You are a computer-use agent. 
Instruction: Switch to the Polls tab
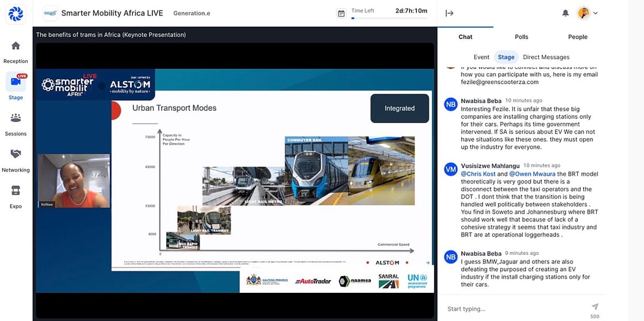pos(522,37)
